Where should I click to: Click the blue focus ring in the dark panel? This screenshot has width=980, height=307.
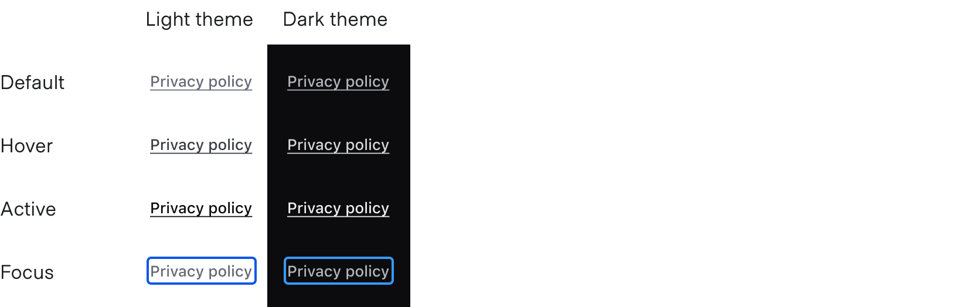(x=339, y=258)
